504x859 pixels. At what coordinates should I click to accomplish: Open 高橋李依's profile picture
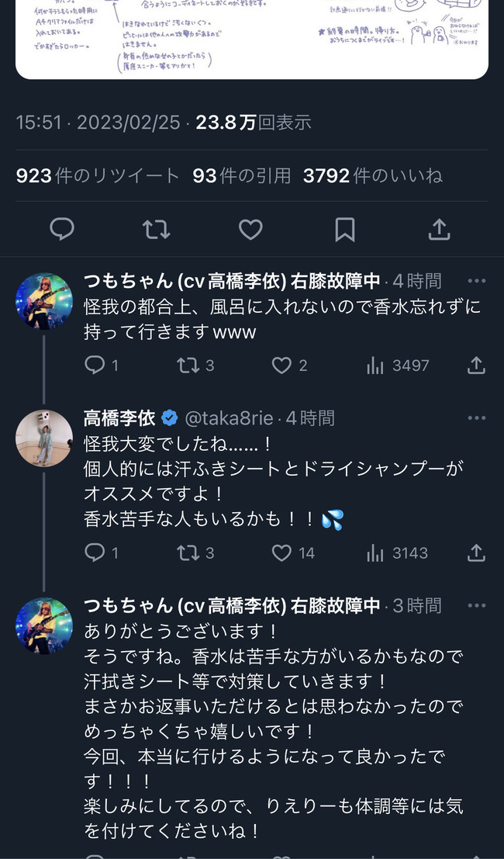click(44, 438)
